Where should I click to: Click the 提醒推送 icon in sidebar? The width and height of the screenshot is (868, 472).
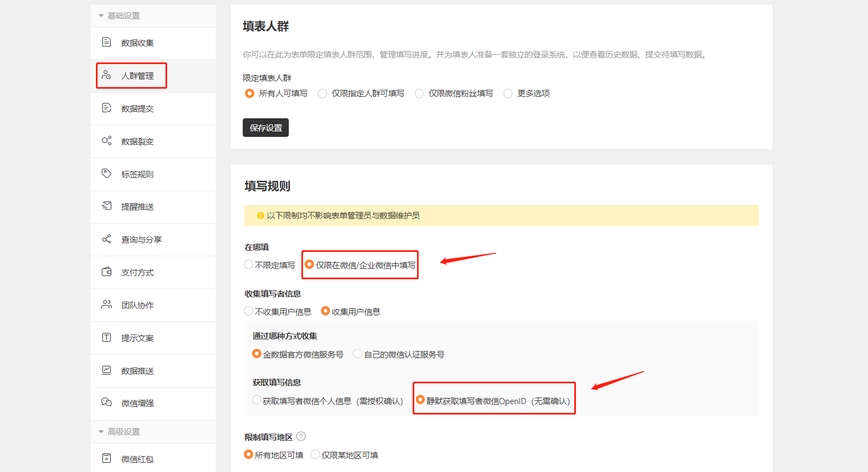pyautogui.click(x=107, y=206)
